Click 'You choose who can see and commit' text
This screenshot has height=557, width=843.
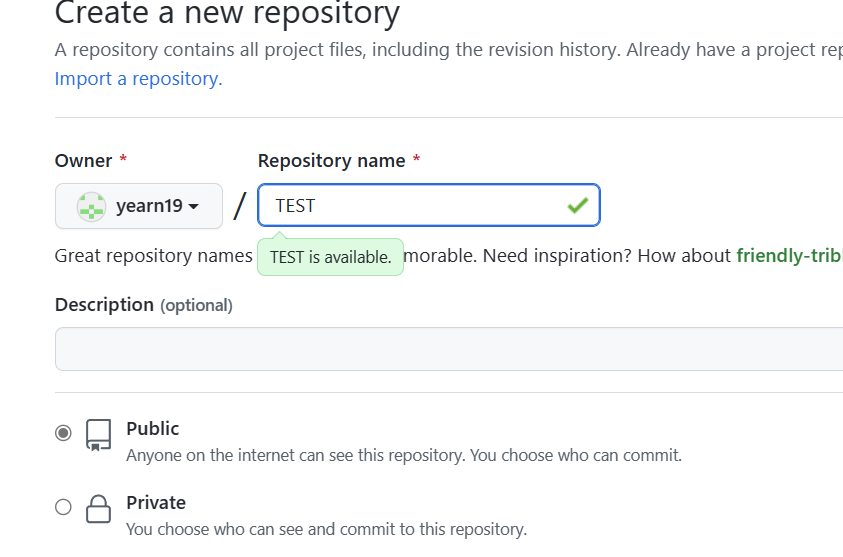326,529
